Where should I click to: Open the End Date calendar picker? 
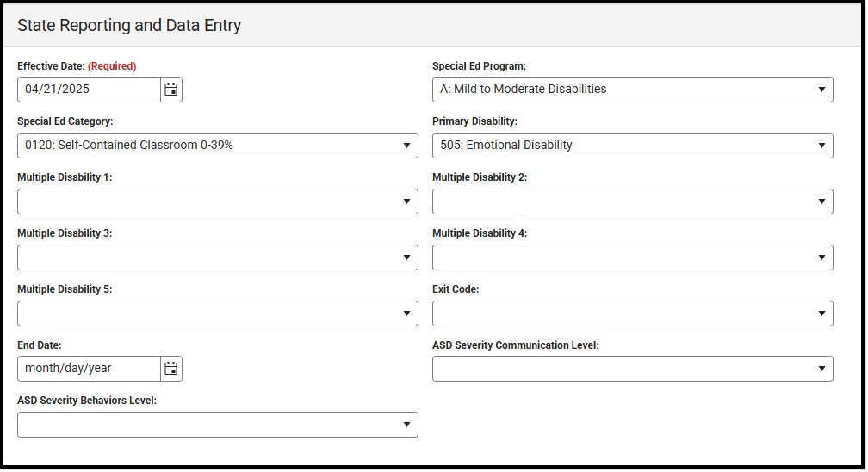pos(171,369)
